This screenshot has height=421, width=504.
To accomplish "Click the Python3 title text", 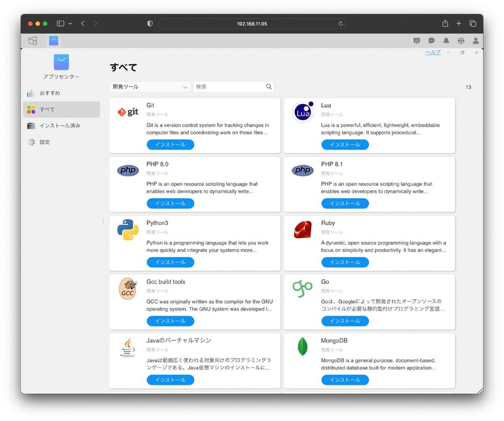I will [x=157, y=223].
